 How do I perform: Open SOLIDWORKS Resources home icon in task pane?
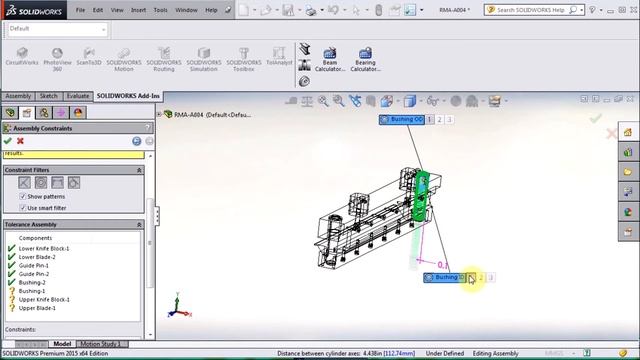(x=628, y=132)
